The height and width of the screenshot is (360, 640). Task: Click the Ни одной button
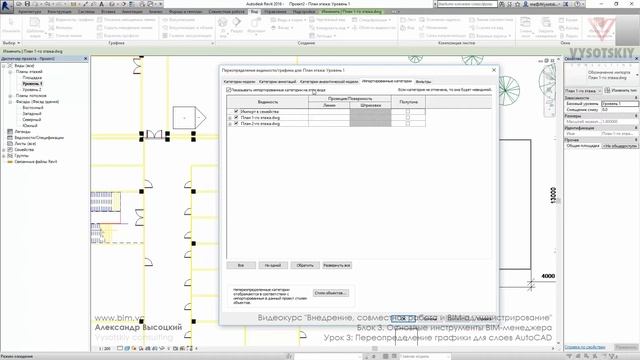[x=273, y=265]
